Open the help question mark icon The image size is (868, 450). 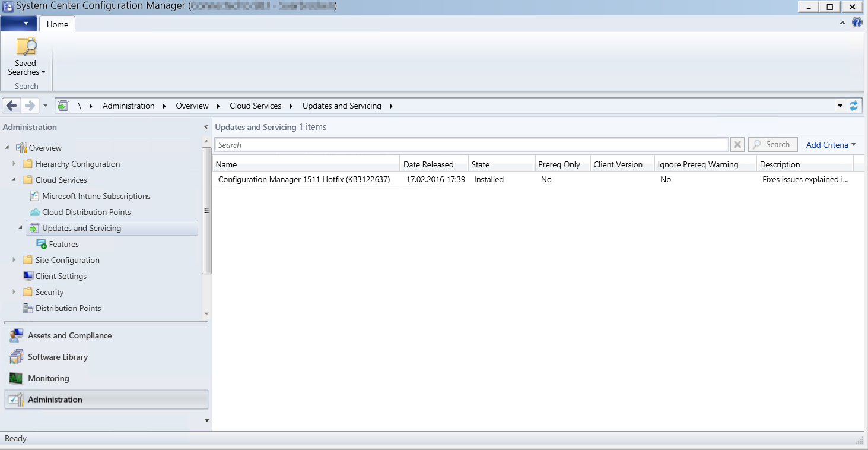coord(857,23)
